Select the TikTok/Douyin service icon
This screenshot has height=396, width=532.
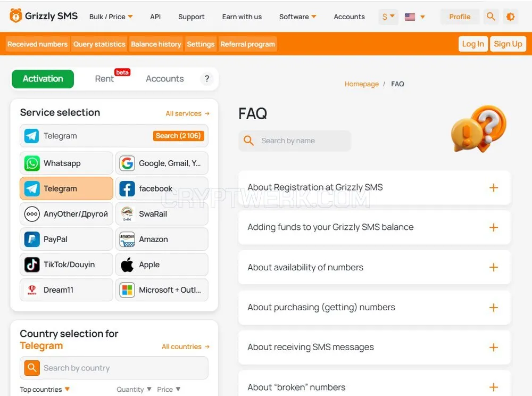point(32,265)
